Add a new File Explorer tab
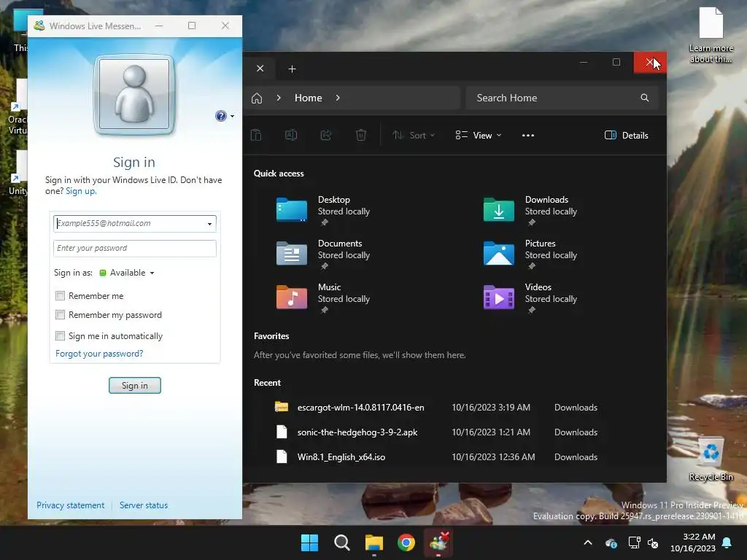Image resolution: width=747 pixels, height=560 pixels. point(292,69)
